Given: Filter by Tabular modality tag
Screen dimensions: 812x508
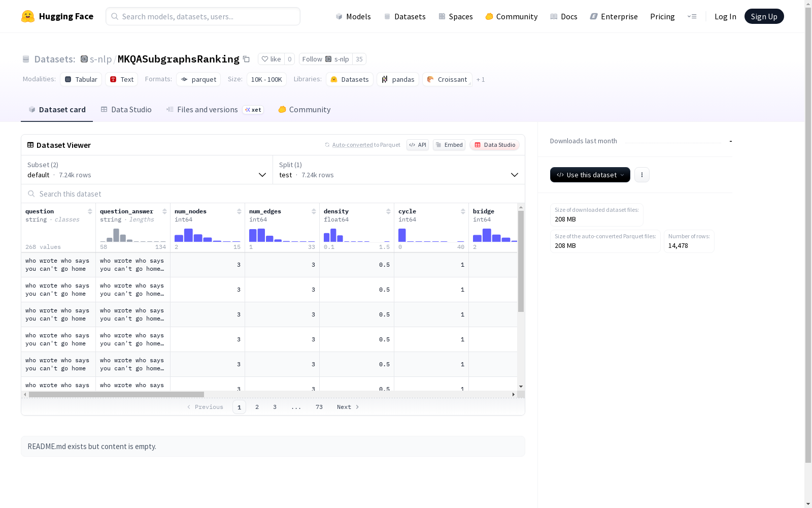Looking at the screenshot, I should [81, 79].
